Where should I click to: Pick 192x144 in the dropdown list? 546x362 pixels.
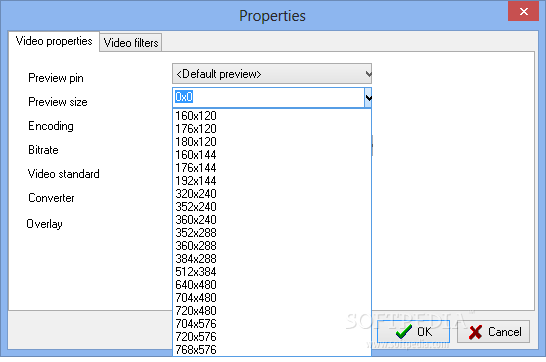tap(272, 181)
